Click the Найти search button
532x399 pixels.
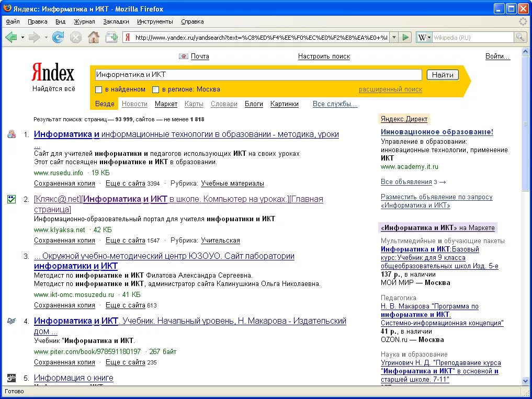[x=443, y=75]
